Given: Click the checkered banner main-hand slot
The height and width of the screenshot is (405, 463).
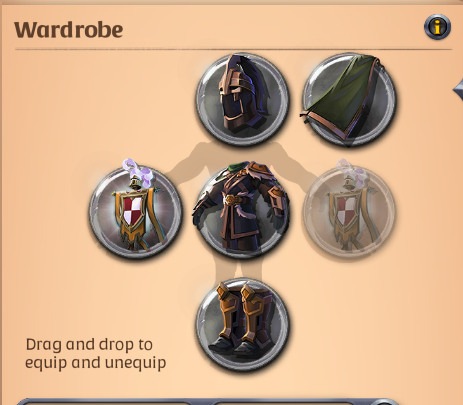Looking at the screenshot, I should (136, 211).
